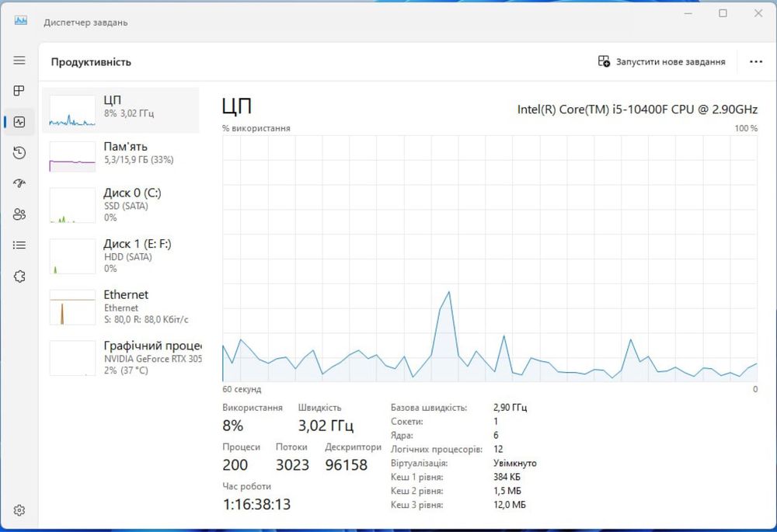The width and height of the screenshot is (777, 532).
Task: Select Диск 0 (C:) entry
Action: click(x=120, y=205)
